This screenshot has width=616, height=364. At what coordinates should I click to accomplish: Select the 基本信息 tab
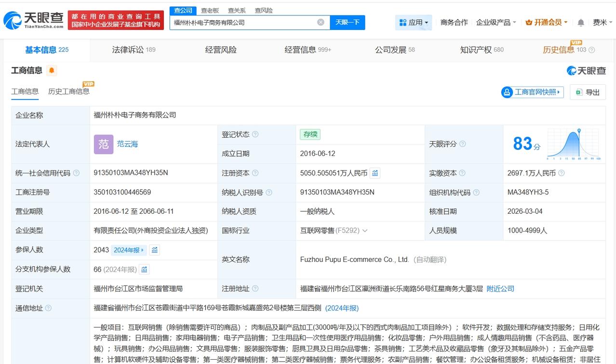coord(47,50)
